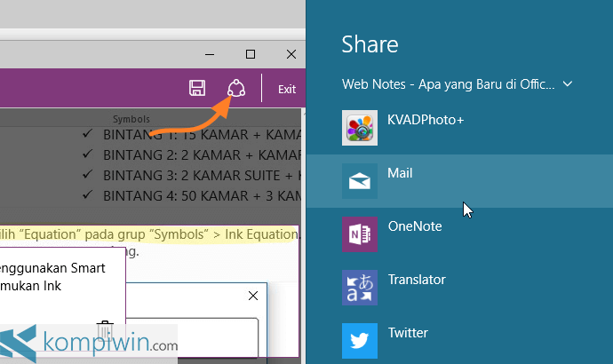Screen dimensions: 613x364
Task: Minimize the Edge browser window
Action: tap(210, 54)
